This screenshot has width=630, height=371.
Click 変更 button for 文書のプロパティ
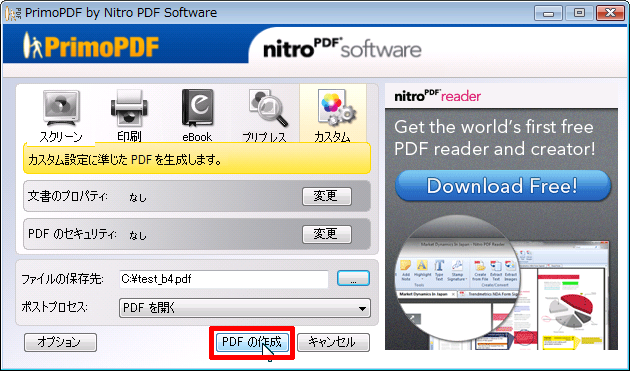click(x=327, y=196)
